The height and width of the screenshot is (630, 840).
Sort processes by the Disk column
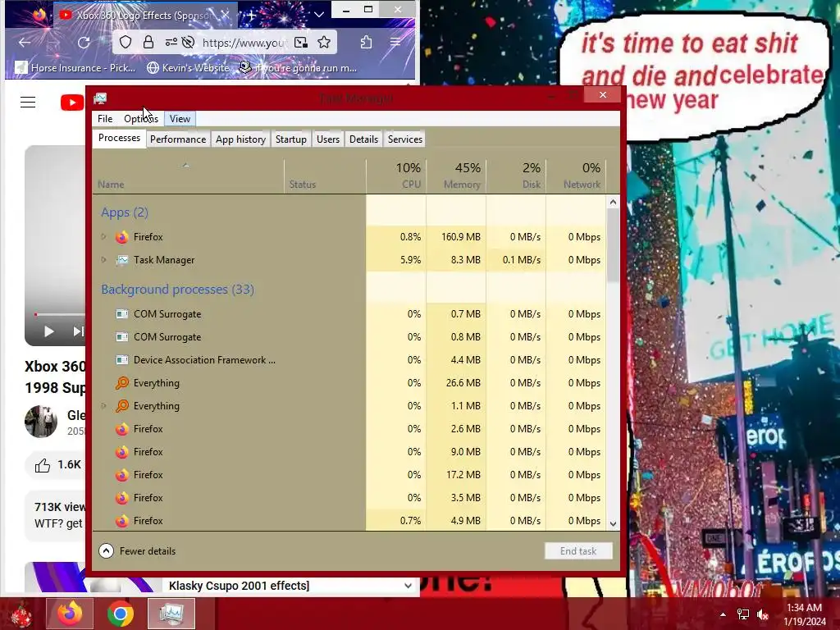point(517,176)
